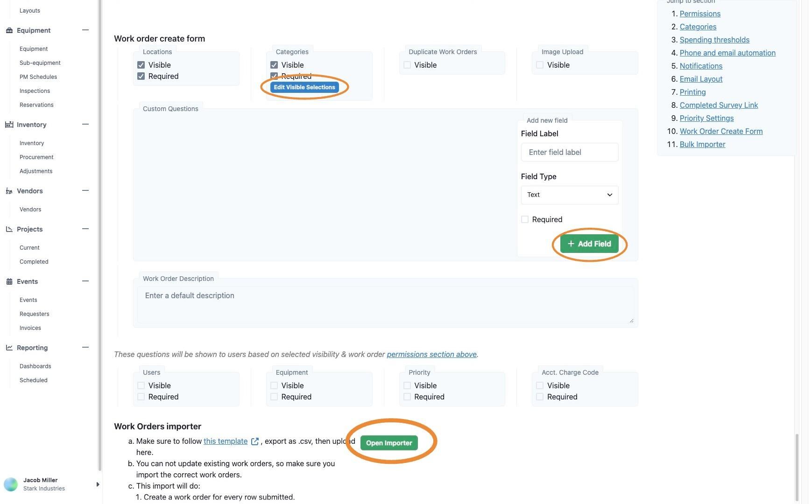
Task: Click external link icon beside this template
Action: pyautogui.click(x=255, y=441)
